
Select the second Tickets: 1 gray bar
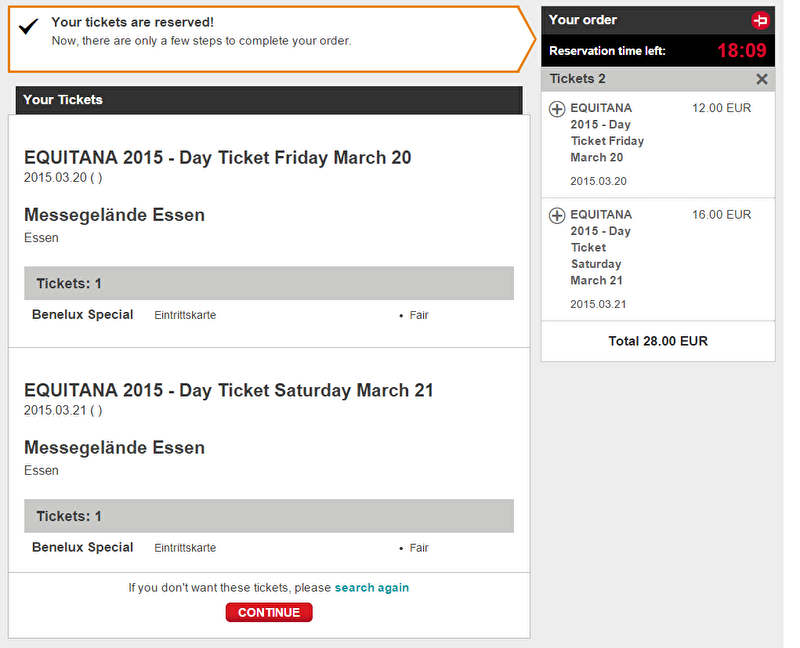point(269,516)
